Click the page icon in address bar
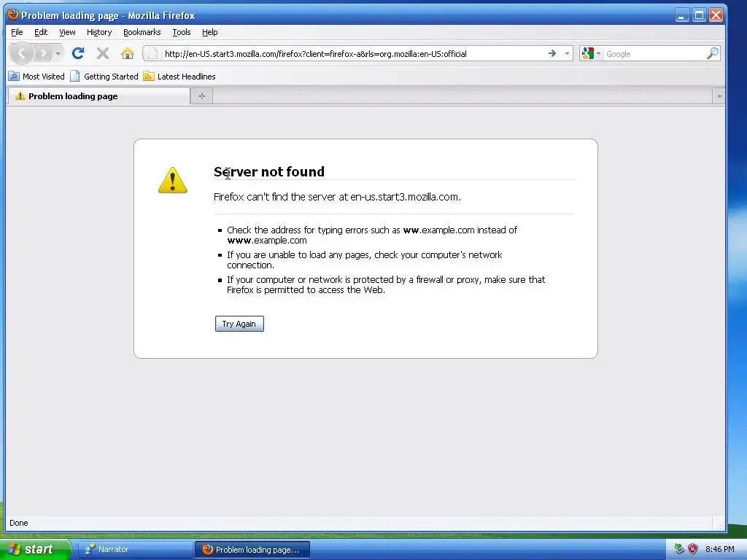The height and width of the screenshot is (560, 747). point(152,54)
